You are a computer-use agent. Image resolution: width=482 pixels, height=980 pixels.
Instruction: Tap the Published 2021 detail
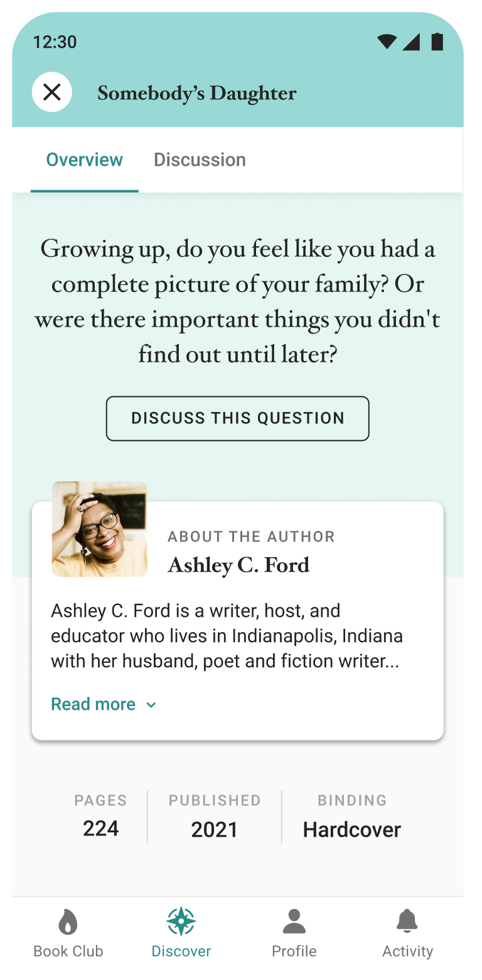215,815
